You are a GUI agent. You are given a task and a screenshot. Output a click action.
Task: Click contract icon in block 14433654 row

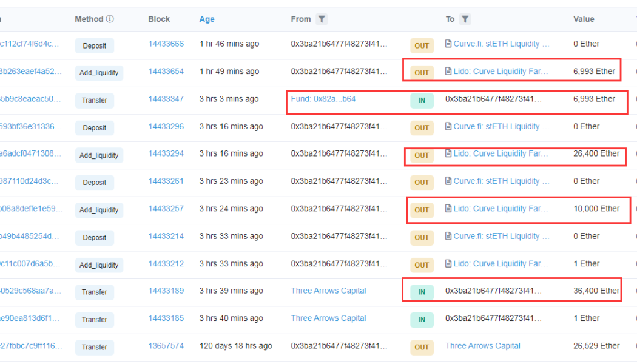click(x=448, y=72)
